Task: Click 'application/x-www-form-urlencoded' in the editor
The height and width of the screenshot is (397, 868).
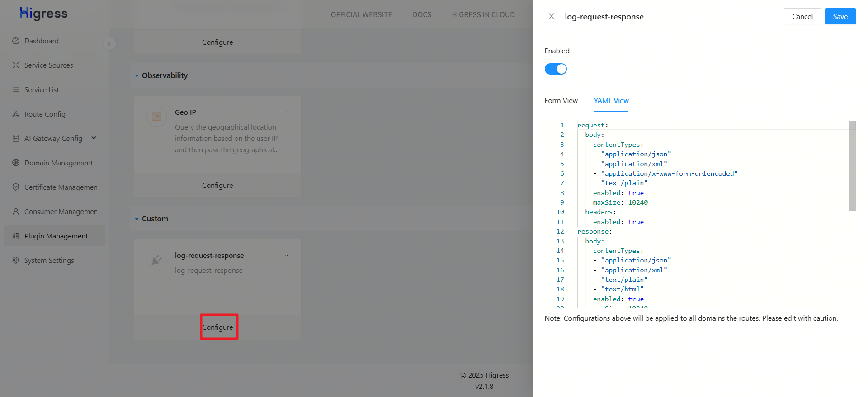Action: point(670,173)
